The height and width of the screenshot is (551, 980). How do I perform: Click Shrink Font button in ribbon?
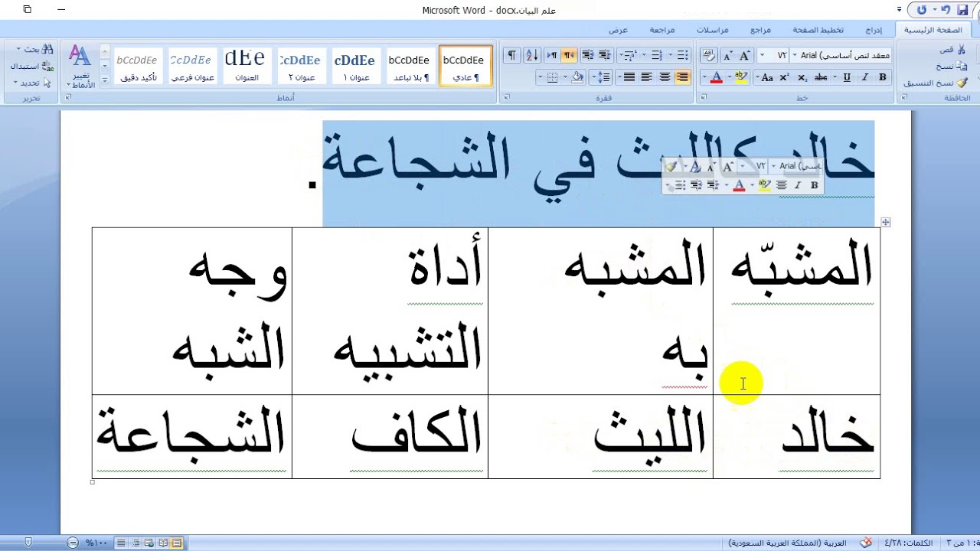(x=727, y=55)
